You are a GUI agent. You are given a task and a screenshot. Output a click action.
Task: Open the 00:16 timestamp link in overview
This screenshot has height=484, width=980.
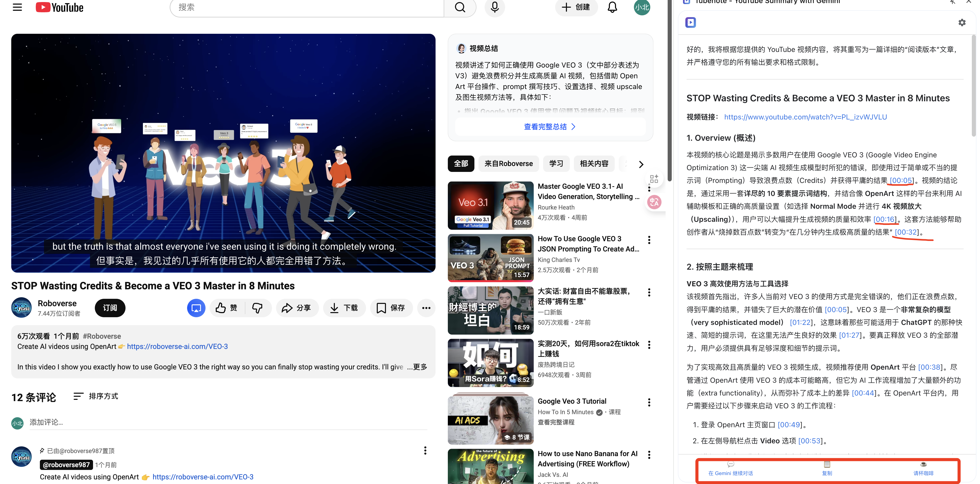884,219
